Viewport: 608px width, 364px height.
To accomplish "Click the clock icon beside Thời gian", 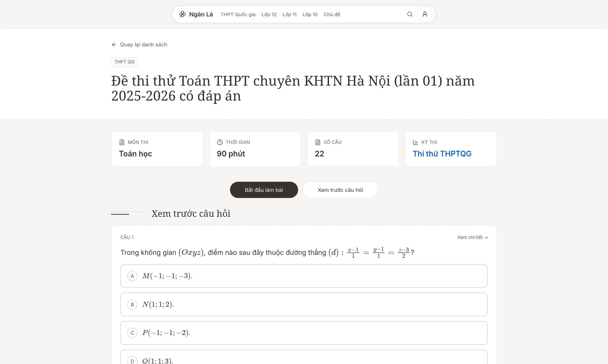I will 219,142.
